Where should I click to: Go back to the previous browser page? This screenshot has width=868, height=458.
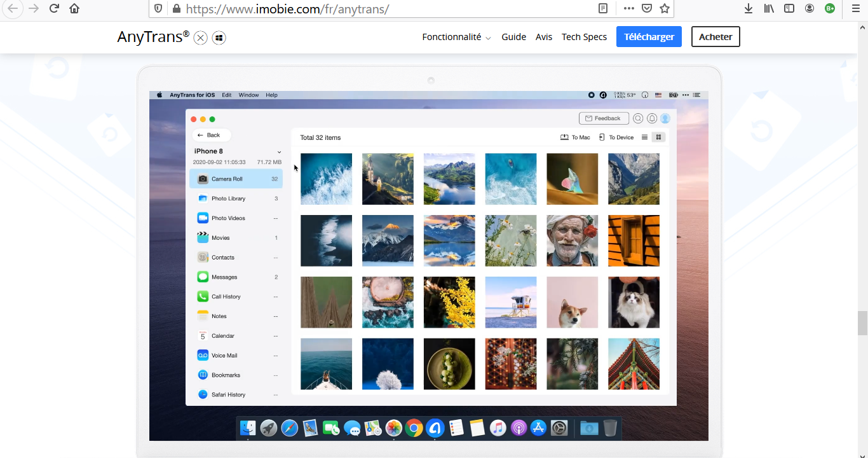[x=13, y=8]
